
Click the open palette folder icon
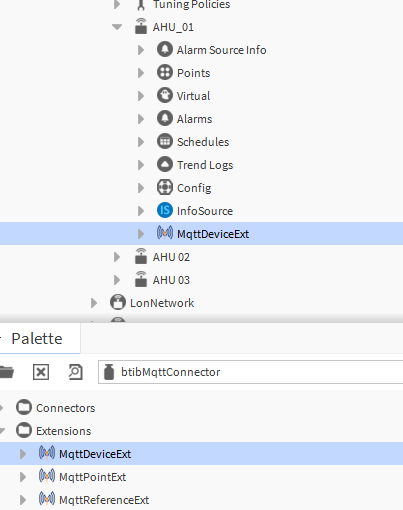pyautogui.click(x=7, y=372)
